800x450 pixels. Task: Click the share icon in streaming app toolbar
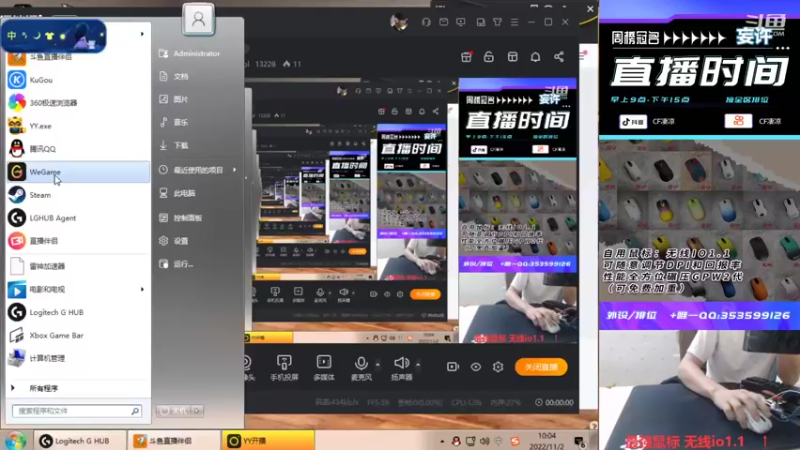(559, 57)
